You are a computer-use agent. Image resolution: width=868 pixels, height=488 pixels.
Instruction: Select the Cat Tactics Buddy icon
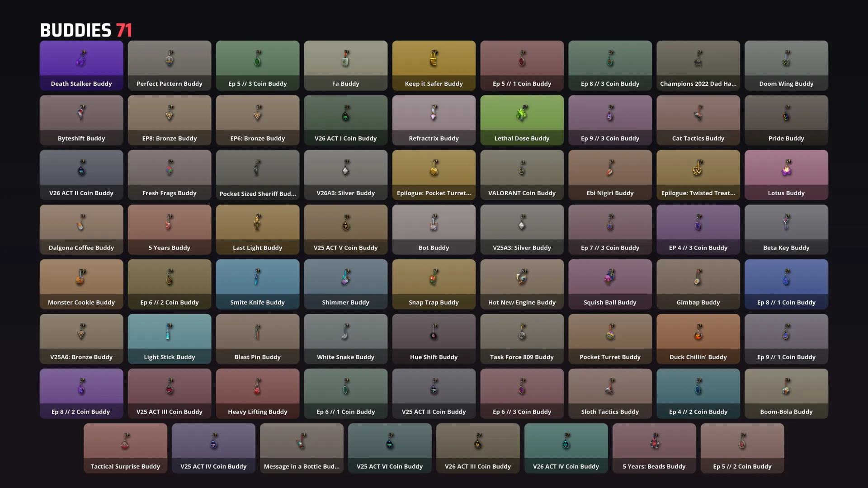[698, 113]
